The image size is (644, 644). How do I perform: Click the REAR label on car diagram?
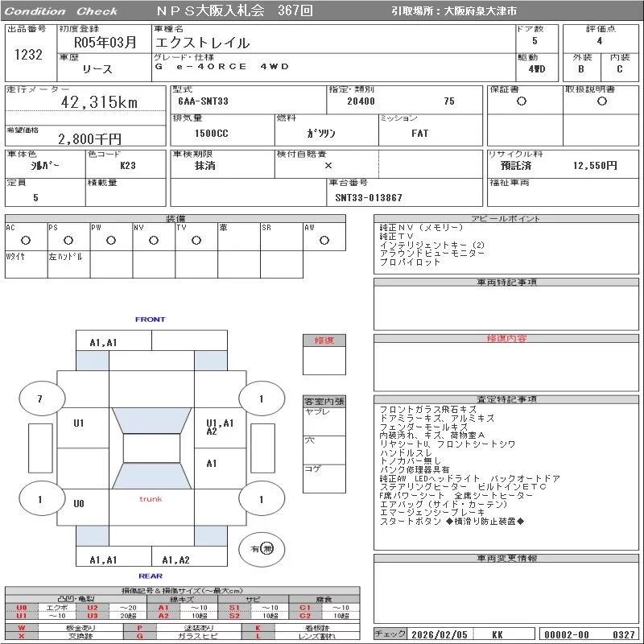[151, 576]
